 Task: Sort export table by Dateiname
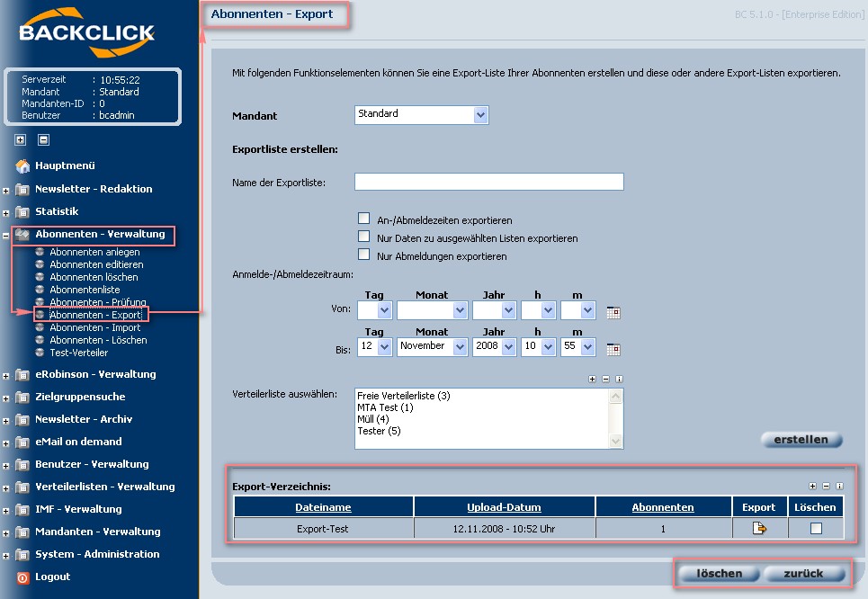point(323,507)
